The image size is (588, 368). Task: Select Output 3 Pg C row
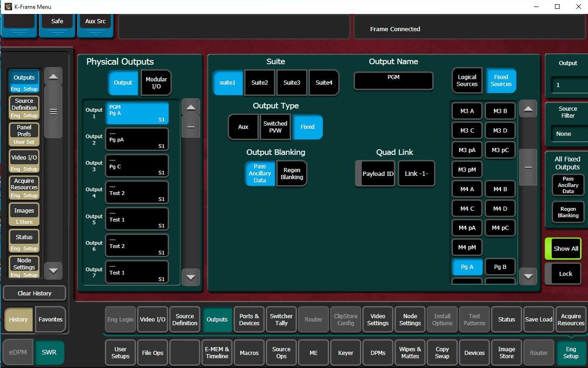click(x=137, y=166)
